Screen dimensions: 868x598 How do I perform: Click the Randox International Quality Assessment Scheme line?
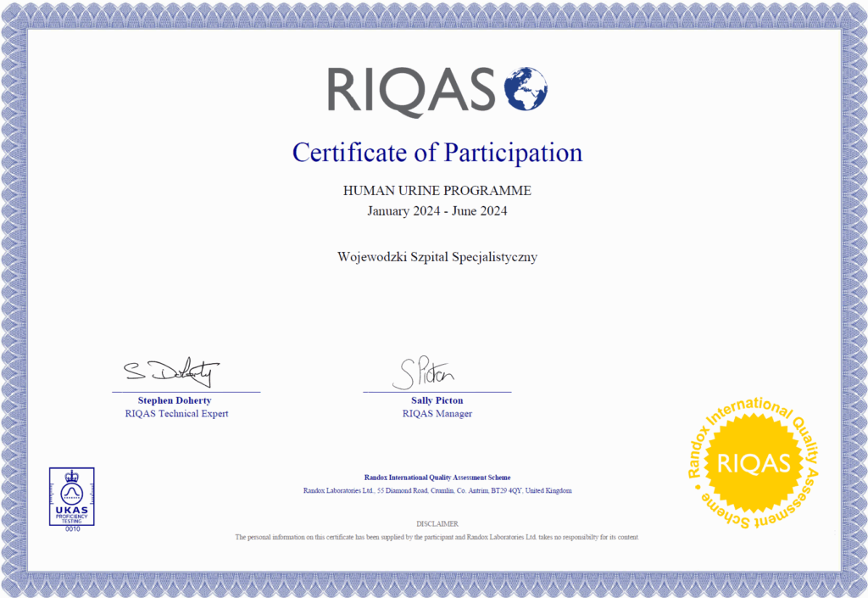(x=437, y=478)
